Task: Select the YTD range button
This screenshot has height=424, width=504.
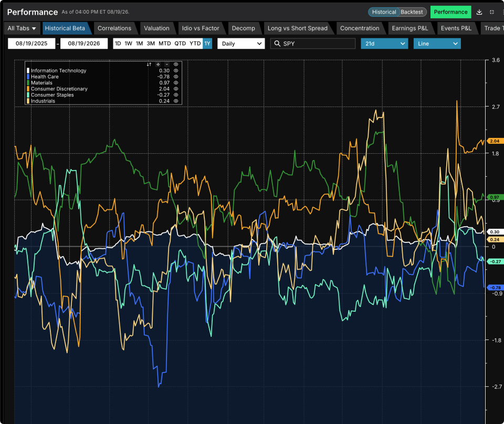Action: pos(195,44)
